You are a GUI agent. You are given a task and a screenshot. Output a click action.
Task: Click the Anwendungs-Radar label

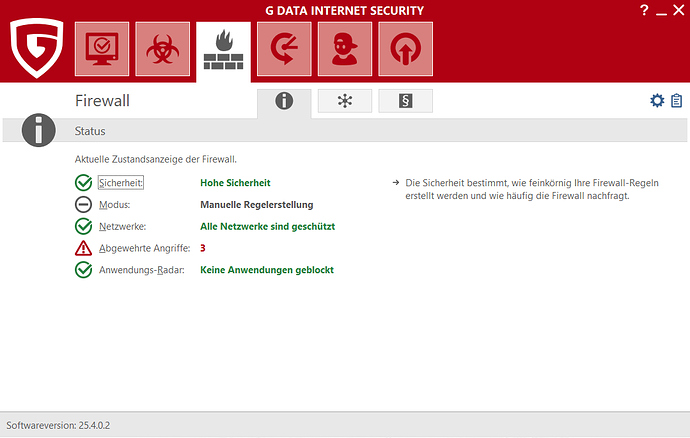(x=142, y=270)
